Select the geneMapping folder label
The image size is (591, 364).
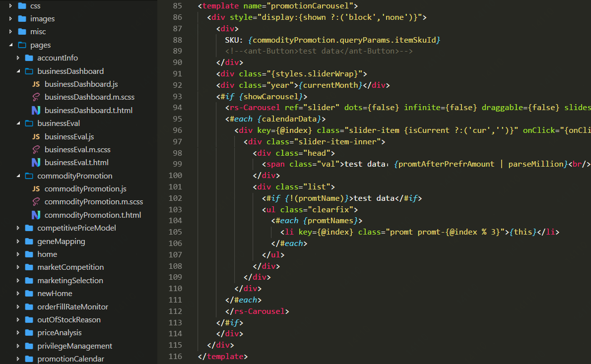[x=61, y=241]
